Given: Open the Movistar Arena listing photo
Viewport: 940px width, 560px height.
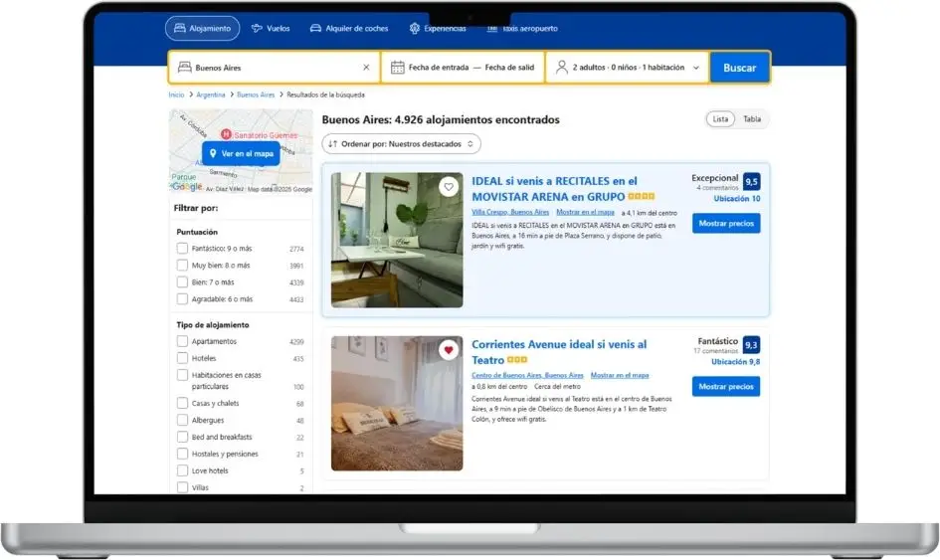Looking at the screenshot, I should 397,240.
